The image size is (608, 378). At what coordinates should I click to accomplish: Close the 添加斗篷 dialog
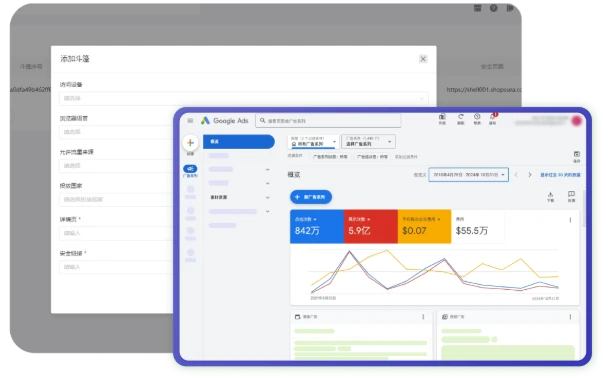tap(423, 59)
